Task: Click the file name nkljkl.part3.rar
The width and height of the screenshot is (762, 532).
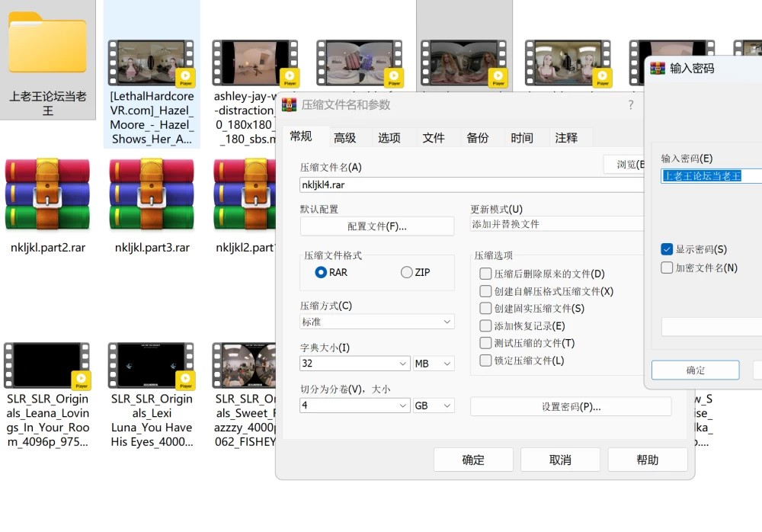Action: [x=152, y=248]
